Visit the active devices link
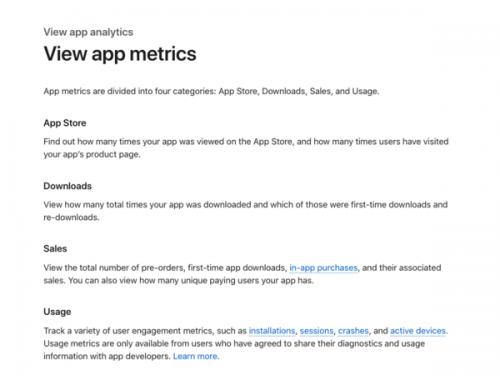The image size is (500, 380). [x=418, y=331]
